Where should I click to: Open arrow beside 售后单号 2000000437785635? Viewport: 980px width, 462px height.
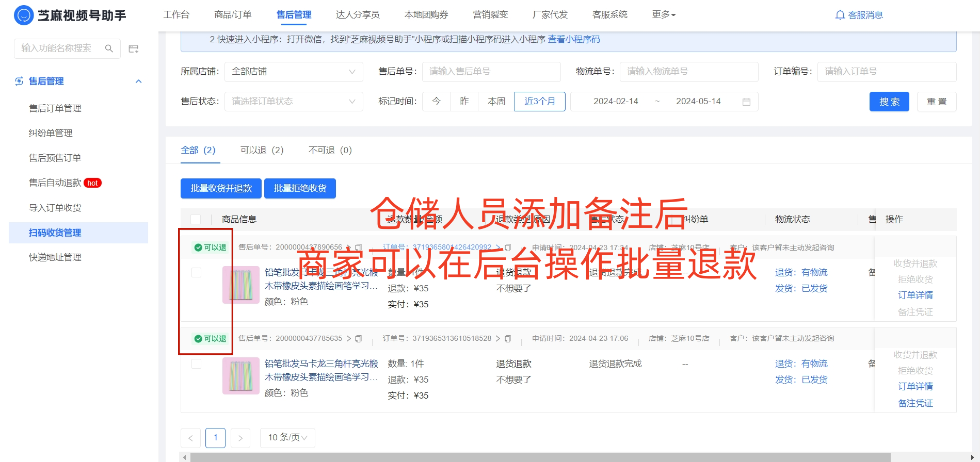point(349,339)
